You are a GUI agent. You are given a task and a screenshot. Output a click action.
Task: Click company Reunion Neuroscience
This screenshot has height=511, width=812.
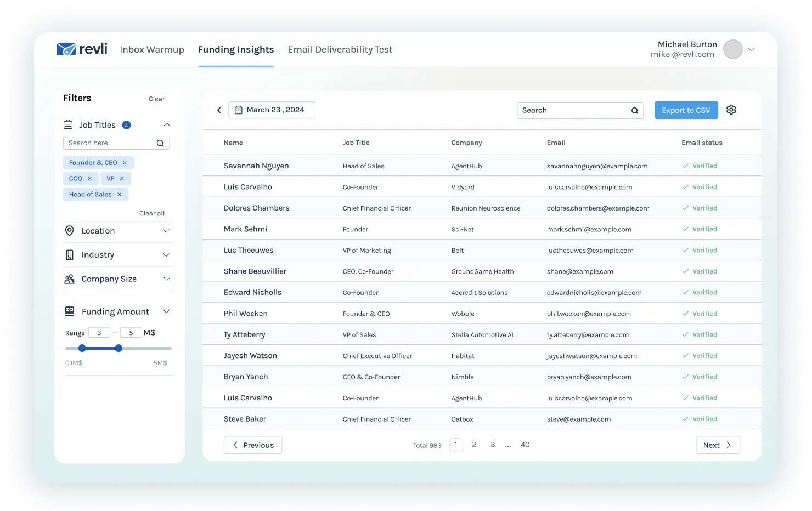click(486, 208)
